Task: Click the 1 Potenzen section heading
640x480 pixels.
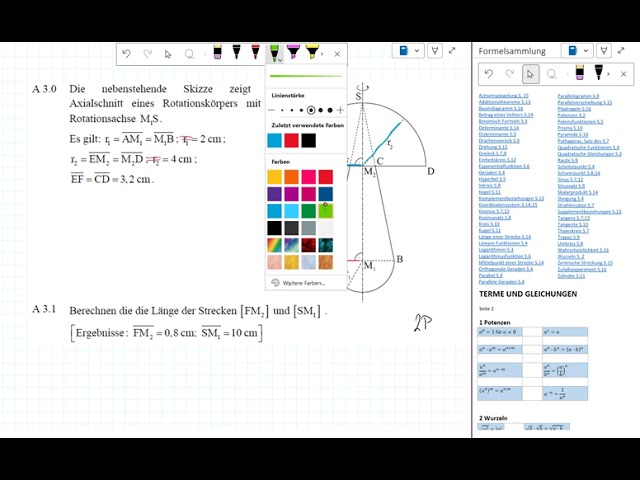Action: tap(495, 322)
